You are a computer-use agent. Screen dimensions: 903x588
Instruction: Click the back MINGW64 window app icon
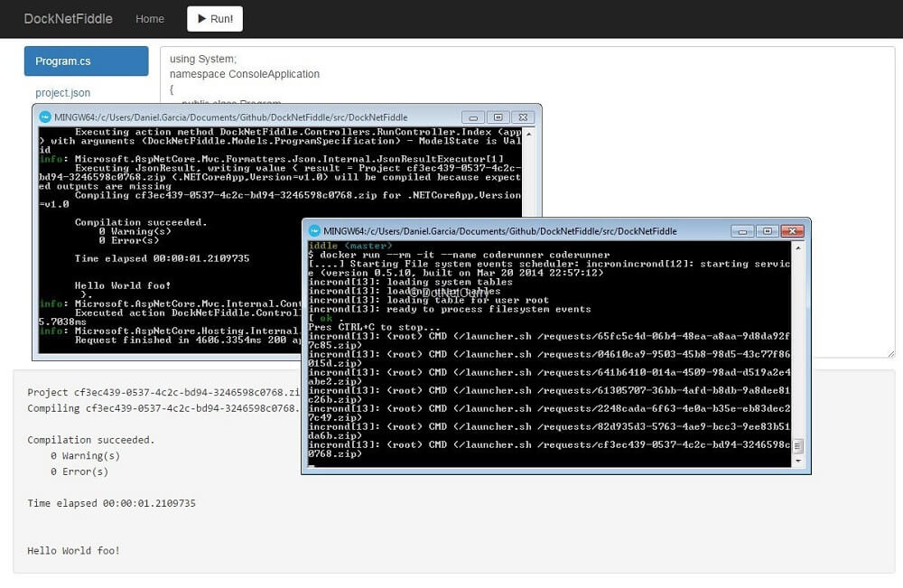pyautogui.click(x=45, y=117)
